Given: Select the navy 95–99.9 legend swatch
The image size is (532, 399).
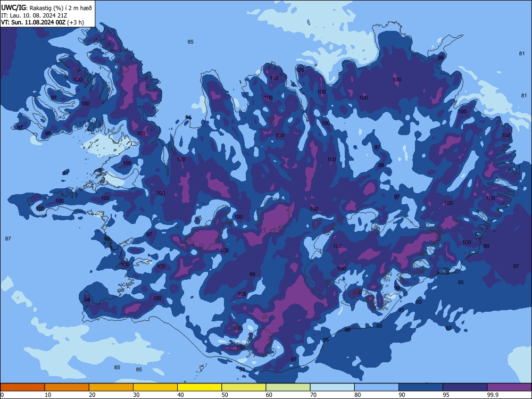Looking at the screenshot, I should tap(465, 387).
